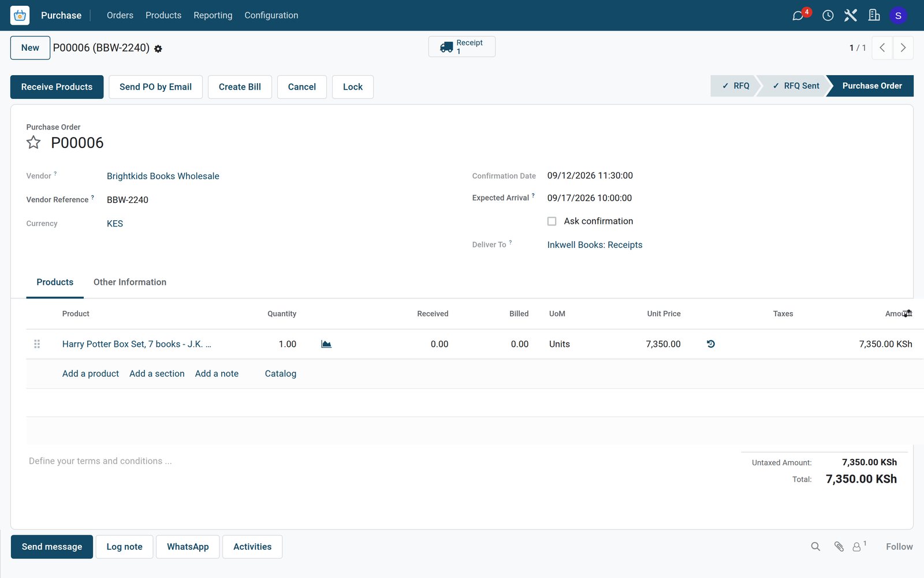924x578 pixels.
Task: Create a New purchase order
Action: 30,48
